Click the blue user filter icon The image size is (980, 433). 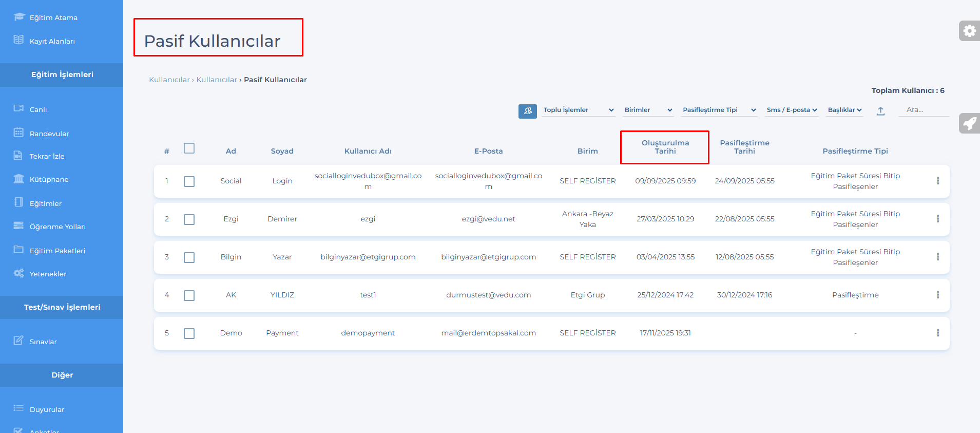[527, 110]
